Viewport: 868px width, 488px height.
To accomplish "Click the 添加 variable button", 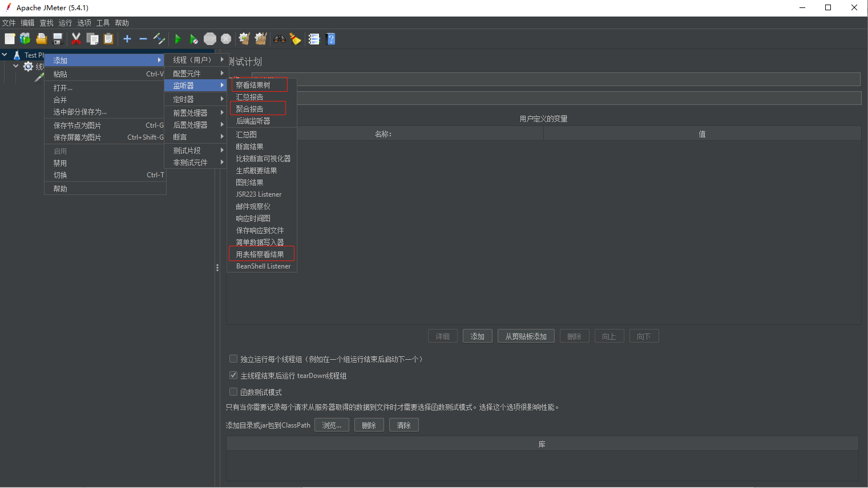I will tap(478, 336).
